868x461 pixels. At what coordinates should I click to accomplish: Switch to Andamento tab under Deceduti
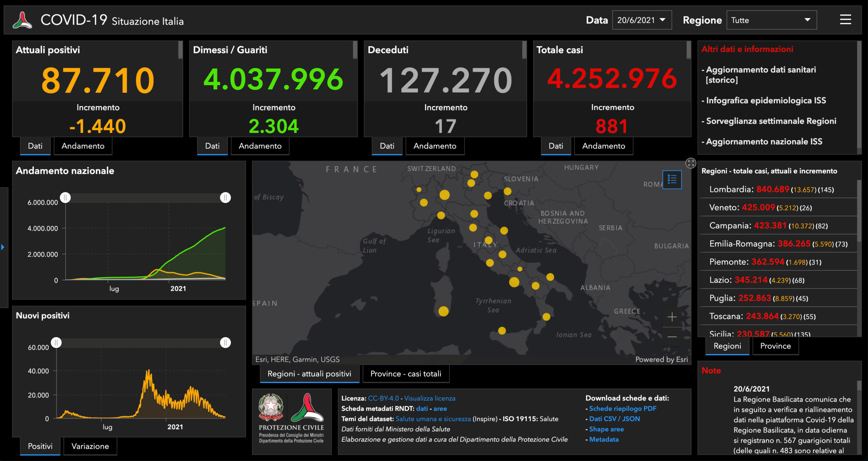tap(435, 146)
